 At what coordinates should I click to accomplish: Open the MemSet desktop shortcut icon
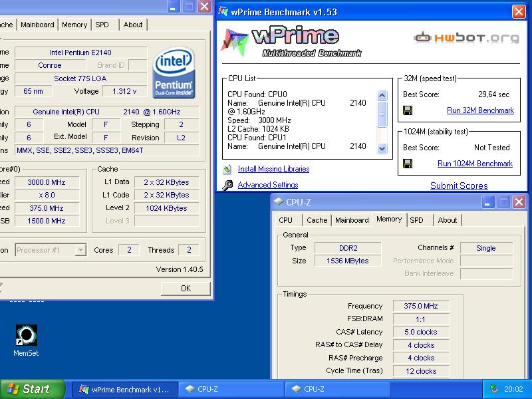(27, 335)
